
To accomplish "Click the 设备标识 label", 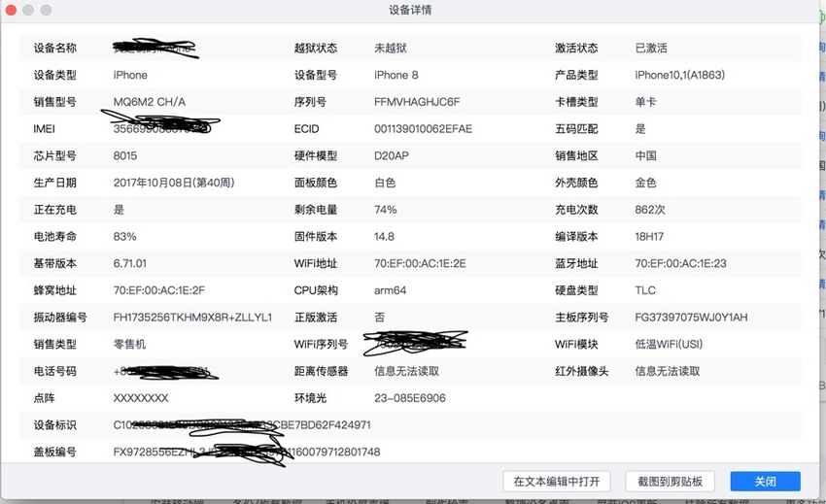I will point(54,424).
